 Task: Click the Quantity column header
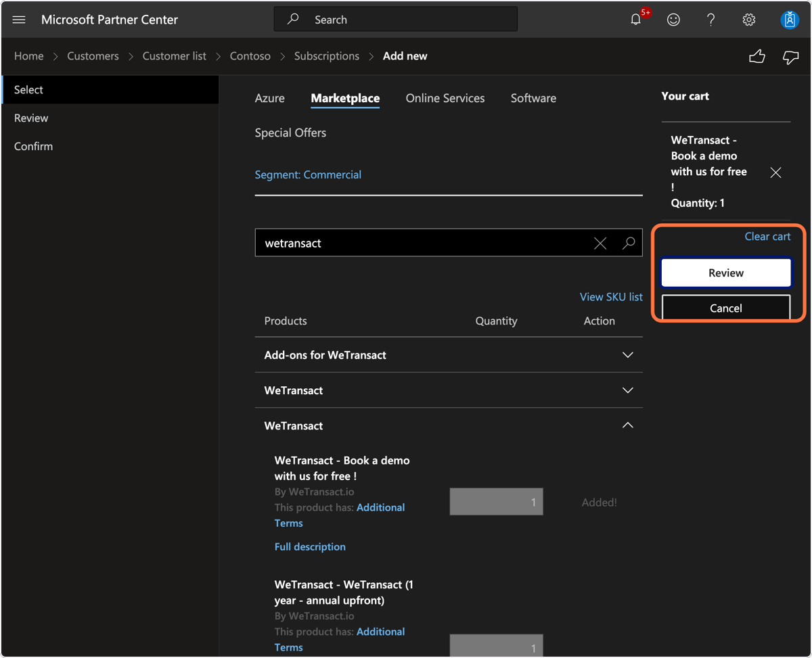point(496,321)
